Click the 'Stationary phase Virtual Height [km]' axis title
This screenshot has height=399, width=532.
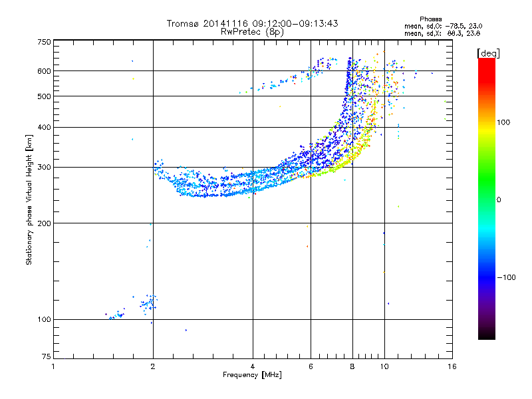29,199
